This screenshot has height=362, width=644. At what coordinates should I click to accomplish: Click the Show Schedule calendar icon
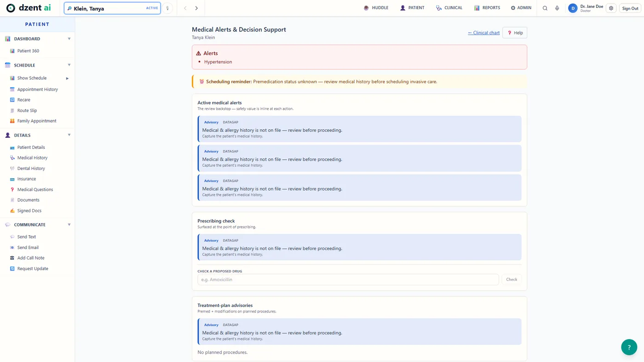[12, 78]
